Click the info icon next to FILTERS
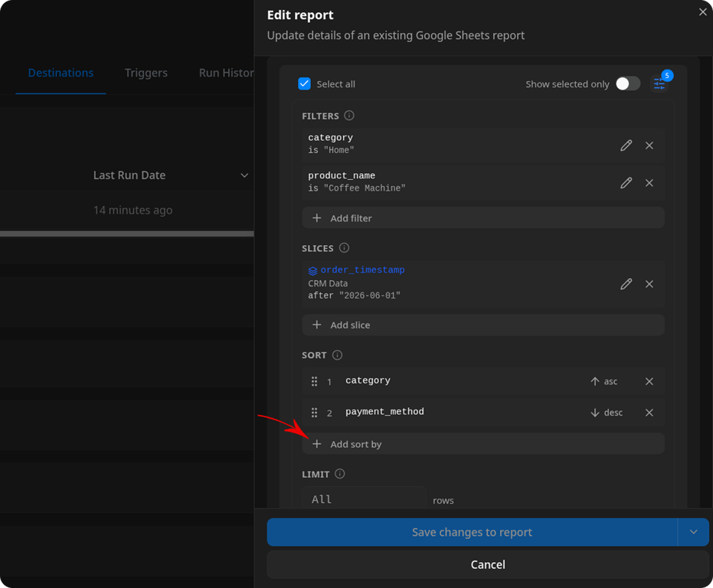This screenshot has height=588, width=713. pyautogui.click(x=348, y=116)
